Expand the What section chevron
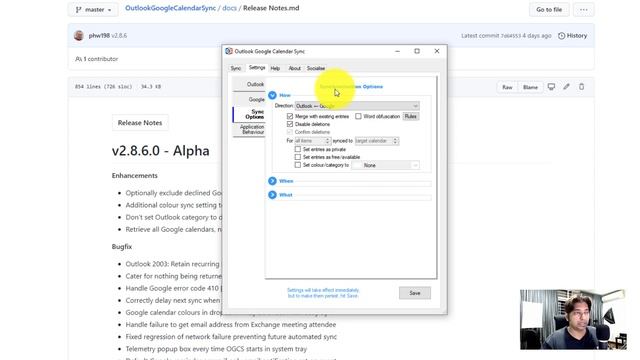Viewport: 640px width, 360px height. (x=272, y=195)
